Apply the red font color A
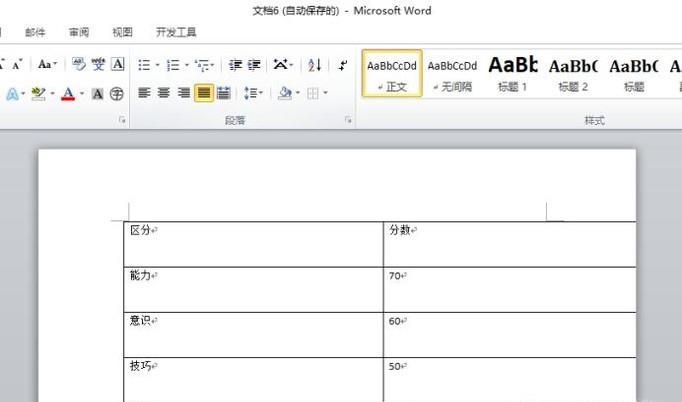This screenshot has width=682, height=402. pos(68,93)
